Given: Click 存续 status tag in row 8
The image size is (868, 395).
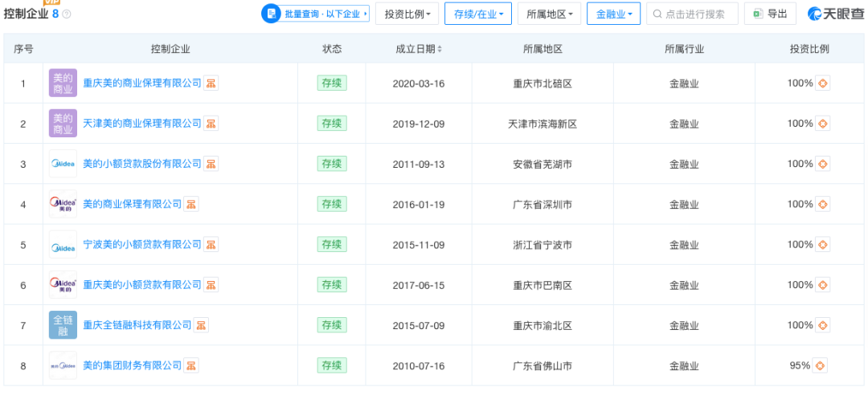Looking at the screenshot, I should coord(332,365).
